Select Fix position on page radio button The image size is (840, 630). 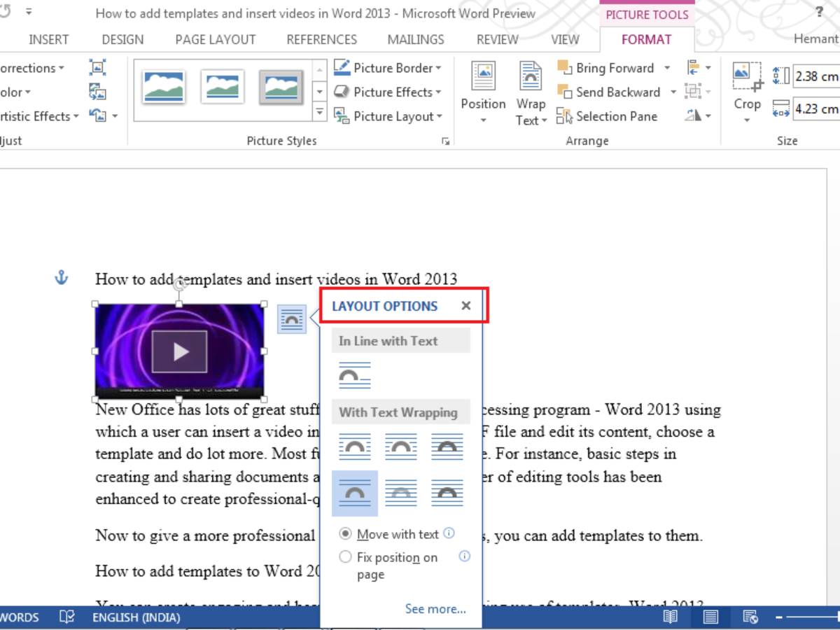pos(345,557)
